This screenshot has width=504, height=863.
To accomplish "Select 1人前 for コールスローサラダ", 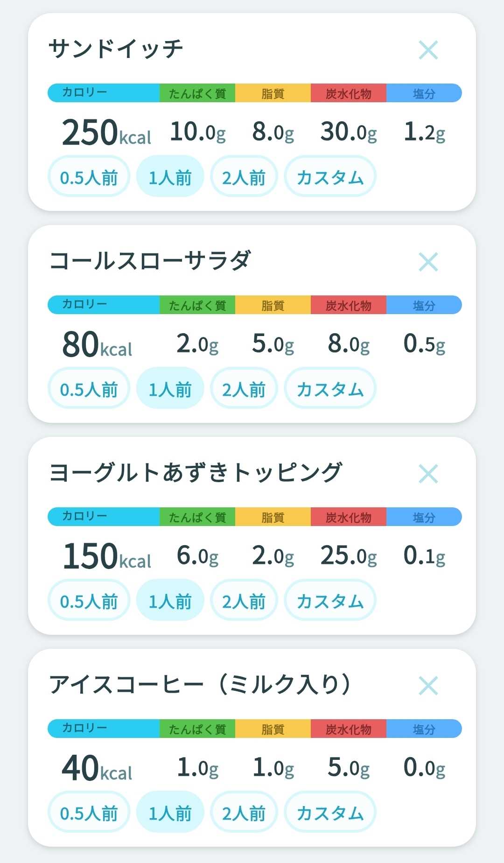I will click(170, 388).
